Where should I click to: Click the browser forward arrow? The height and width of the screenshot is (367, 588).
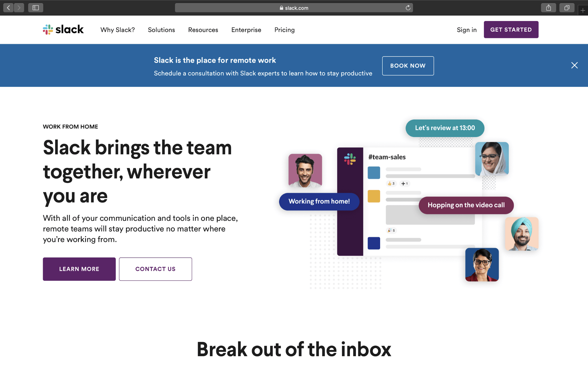(19, 8)
